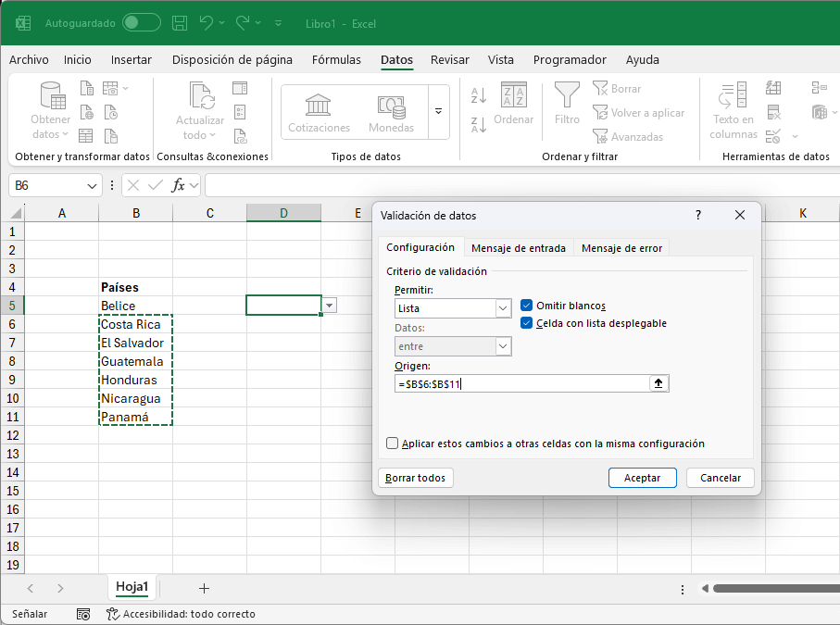This screenshot has height=625, width=840.
Task: Click the Cancelar button
Action: (x=720, y=478)
